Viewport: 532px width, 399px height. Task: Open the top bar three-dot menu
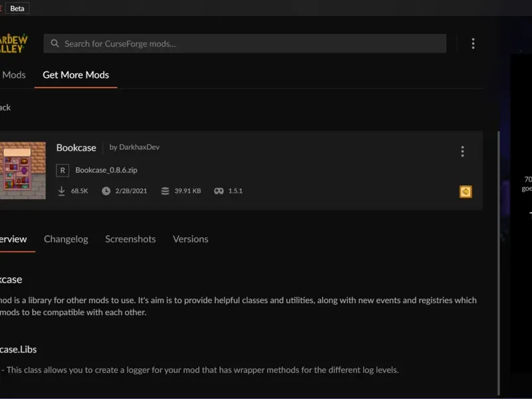click(473, 43)
